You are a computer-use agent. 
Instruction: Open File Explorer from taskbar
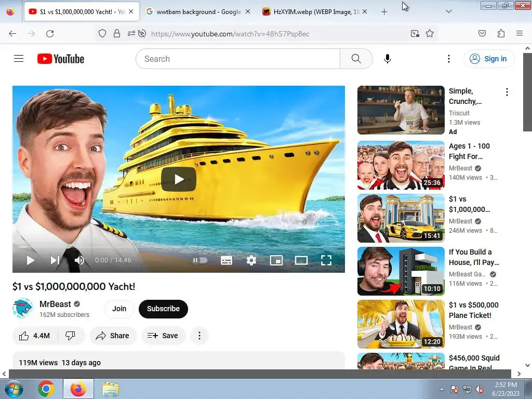111,389
